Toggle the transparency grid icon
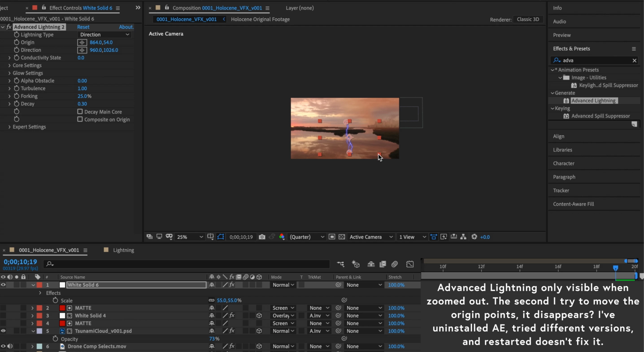Image resolution: width=644 pixels, height=352 pixels. 342,237
